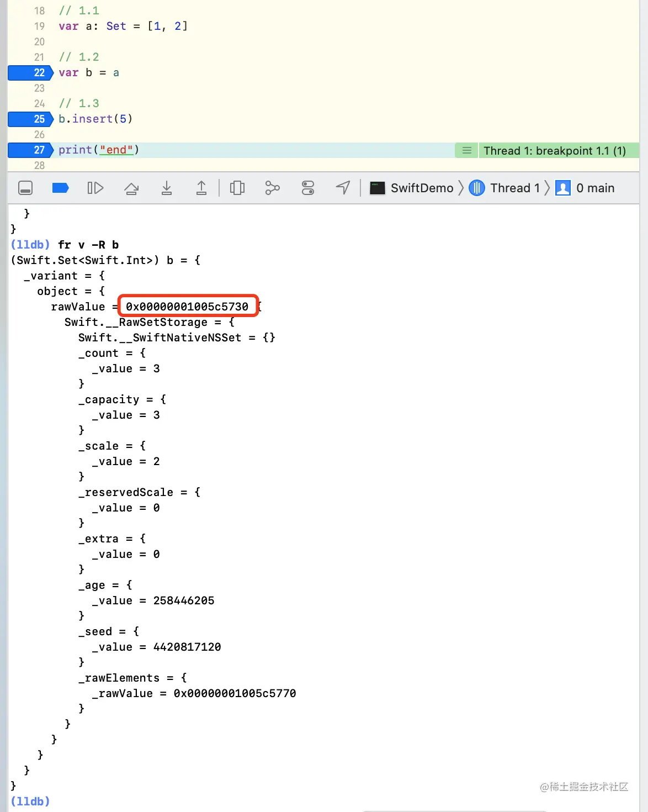
Task: Step into the function call
Action: 167,188
